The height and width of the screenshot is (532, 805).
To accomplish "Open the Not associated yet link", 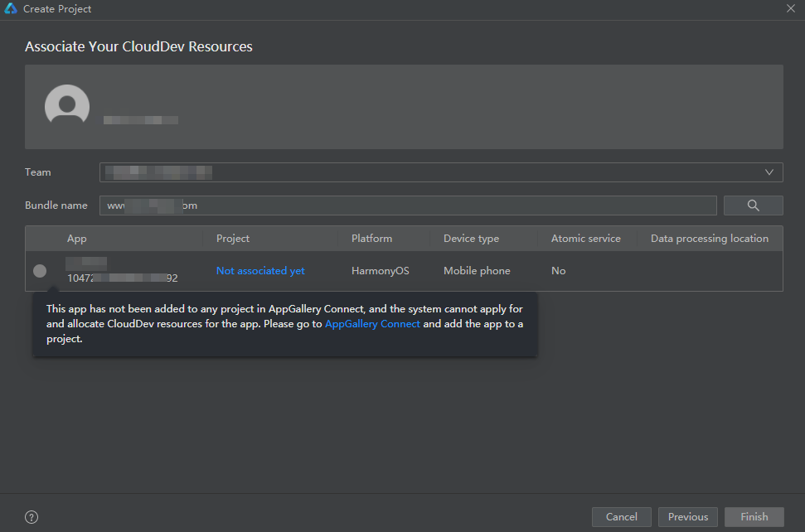I will point(260,271).
